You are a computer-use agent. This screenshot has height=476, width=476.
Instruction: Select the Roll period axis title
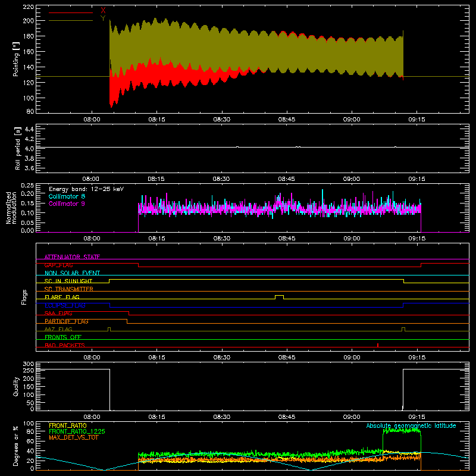pos(18,148)
